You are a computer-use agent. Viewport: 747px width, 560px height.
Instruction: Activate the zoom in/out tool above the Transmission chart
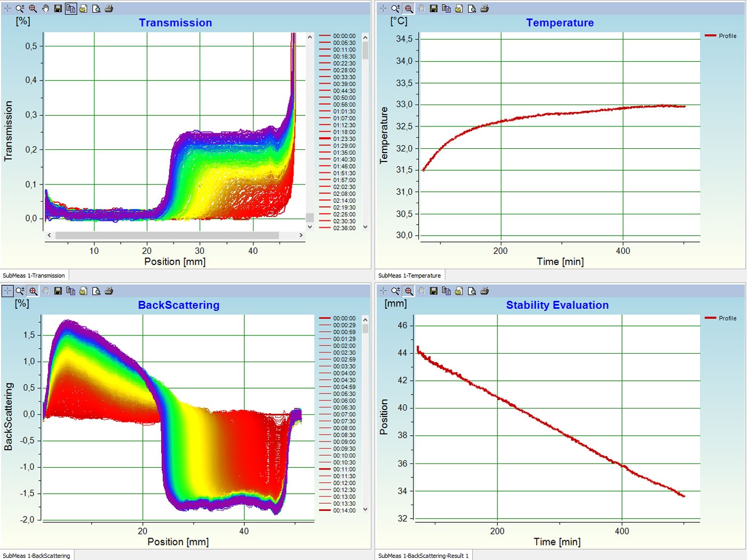(x=20, y=8)
